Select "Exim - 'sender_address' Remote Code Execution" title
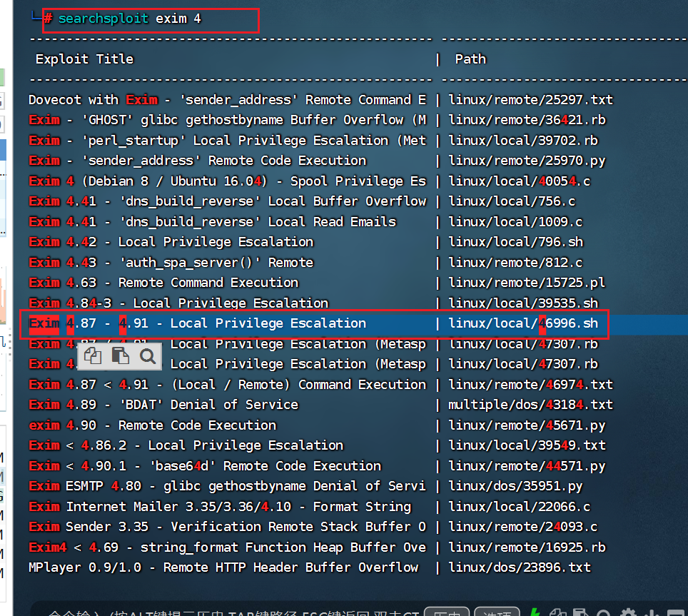 (x=198, y=161)
